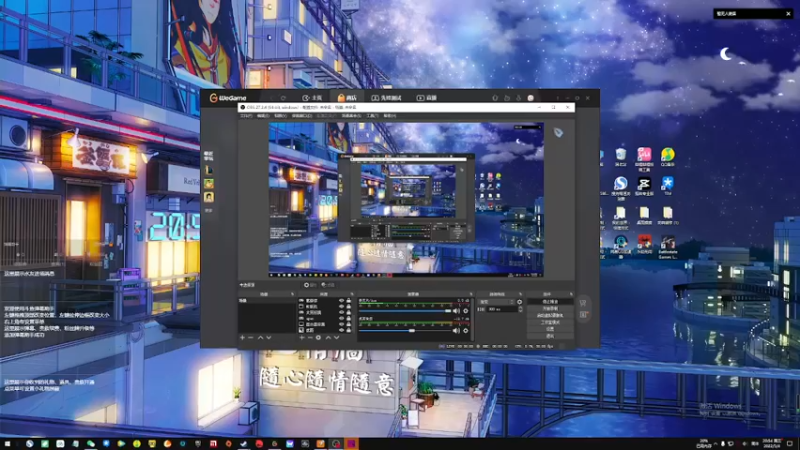Open the scene transition type dropdown
Screen dimensions: 800x450
tap(496, 302)
